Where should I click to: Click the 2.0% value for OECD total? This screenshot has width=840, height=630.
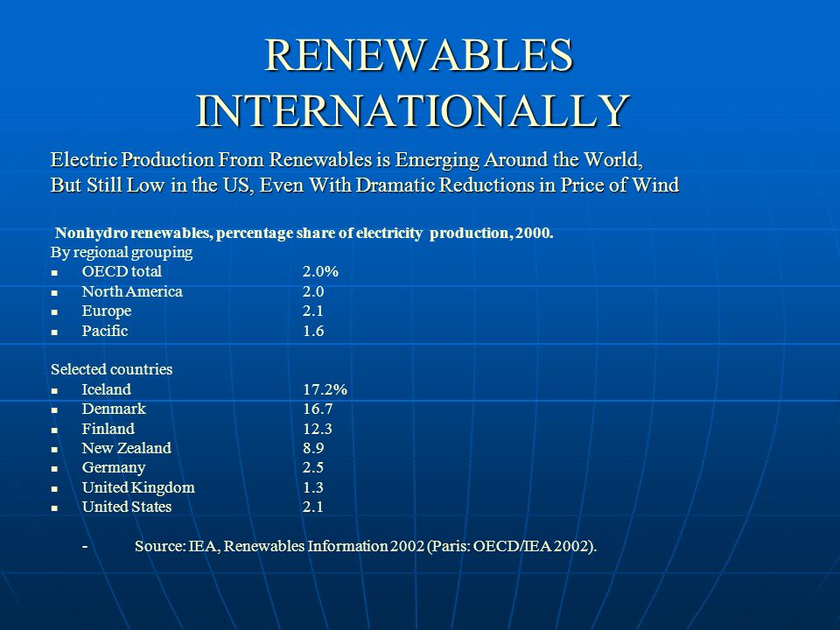coord(320,271)
